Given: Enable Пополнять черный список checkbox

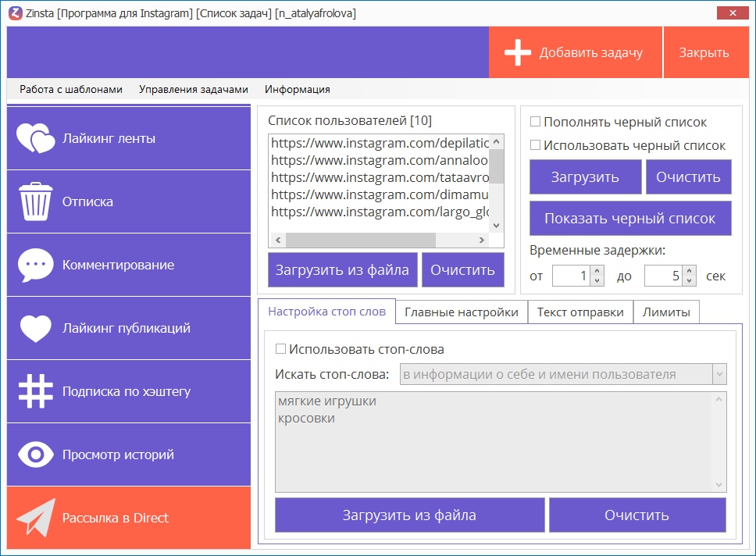Looking at the screenshot, I should 535,122.
